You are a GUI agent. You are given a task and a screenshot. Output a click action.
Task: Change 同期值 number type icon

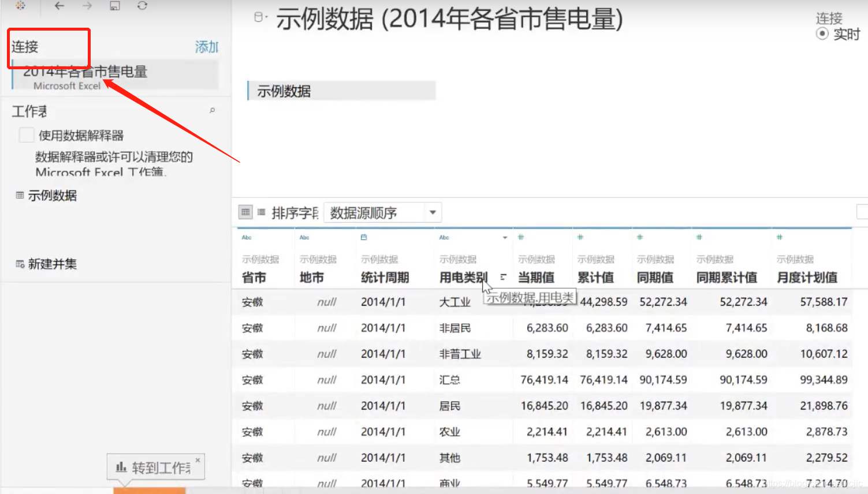pyautogui.click(x=640, y=237)
